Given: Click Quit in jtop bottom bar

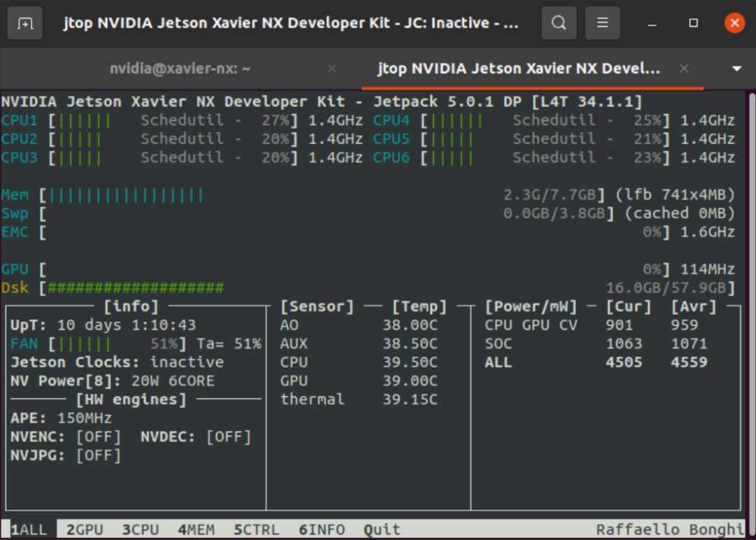Looking at the screenshot, I should pos(382,529).
